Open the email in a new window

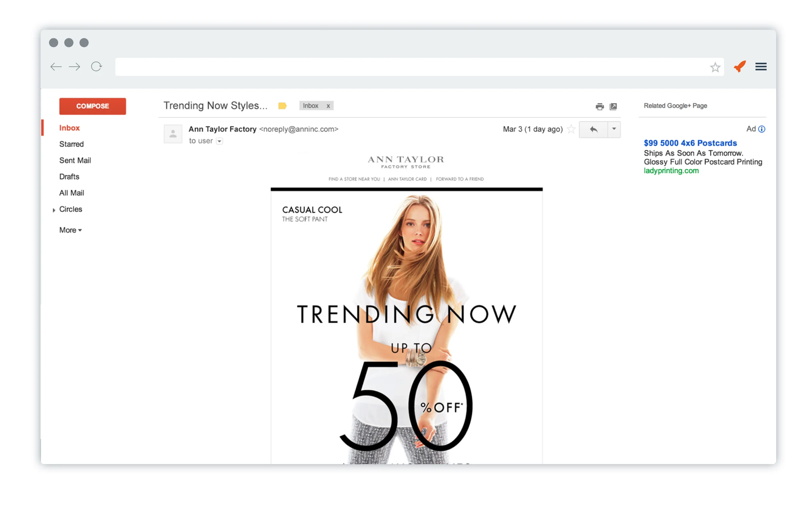point(613,107)
